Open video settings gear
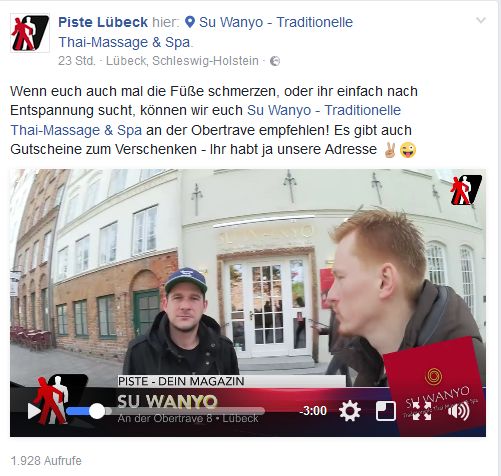The height and width of the screenshot is (476, 501). [350, 411]
